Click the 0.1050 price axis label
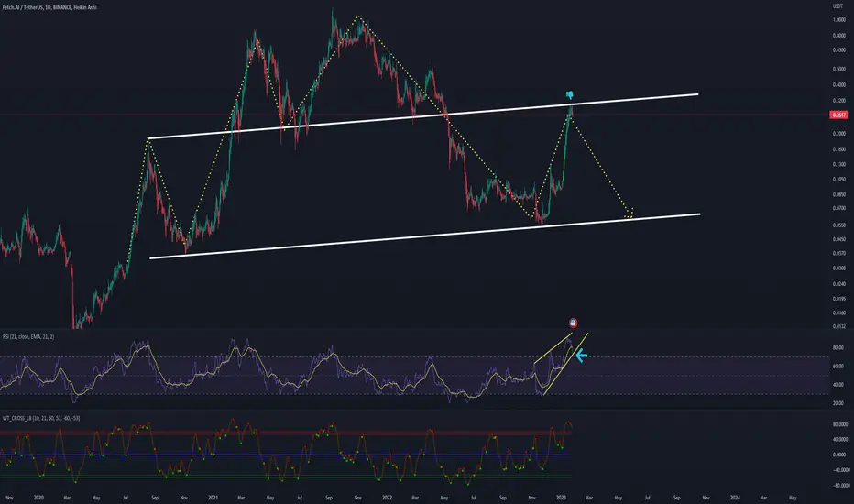Image resolution: width=854 pixels, height=504 pixels. [x=839, y=180]
